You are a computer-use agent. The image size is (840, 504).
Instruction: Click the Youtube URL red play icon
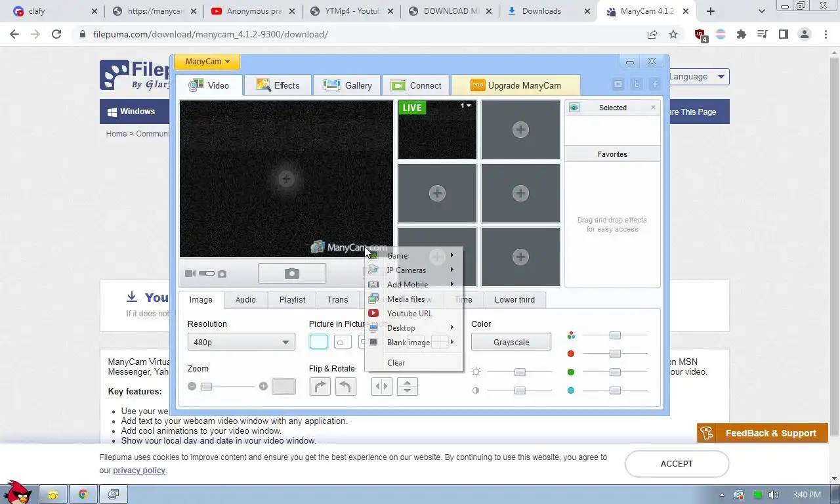(373, 314)
